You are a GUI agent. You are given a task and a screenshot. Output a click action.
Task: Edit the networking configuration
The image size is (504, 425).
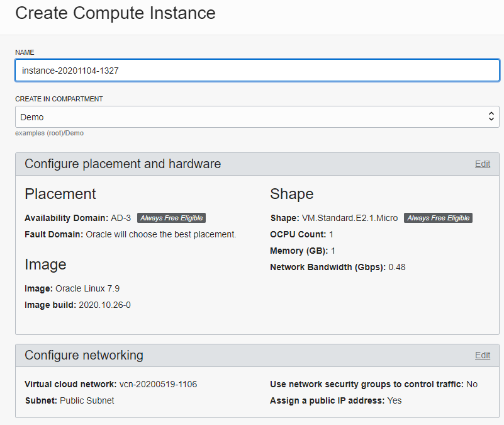[483, 355]
